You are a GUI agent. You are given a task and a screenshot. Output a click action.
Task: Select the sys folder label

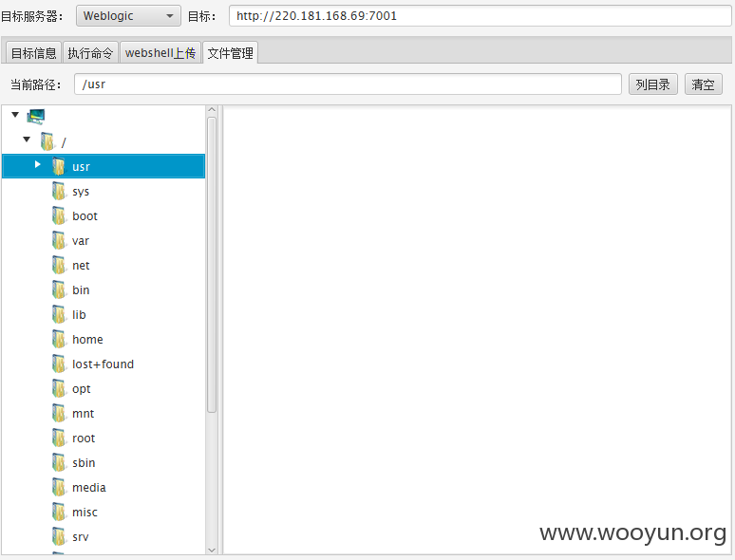pos(81,192)
